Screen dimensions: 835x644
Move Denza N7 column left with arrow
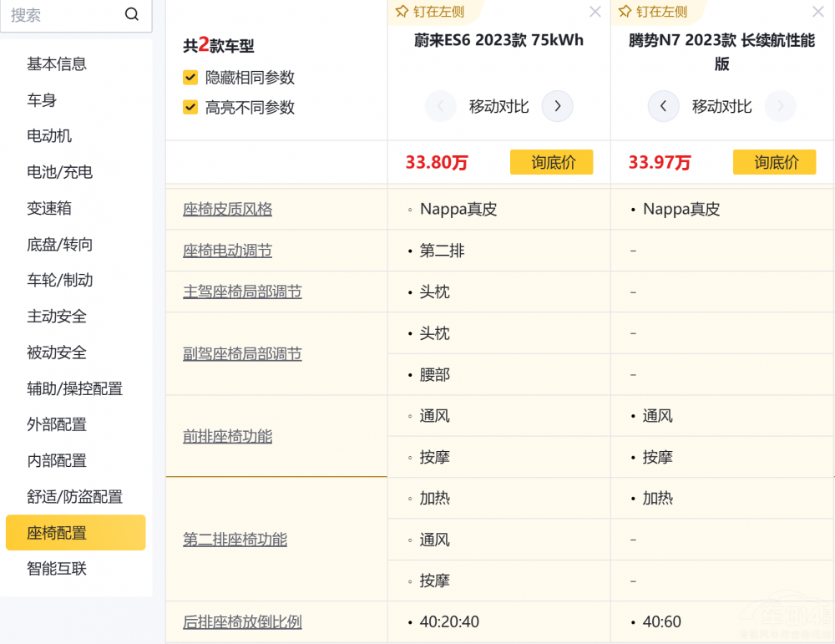(x=663, y=106)
